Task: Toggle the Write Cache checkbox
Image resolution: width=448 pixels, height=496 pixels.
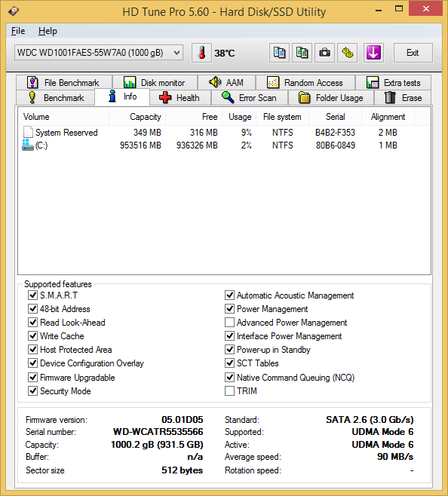Action: click(x=32, y=336)
